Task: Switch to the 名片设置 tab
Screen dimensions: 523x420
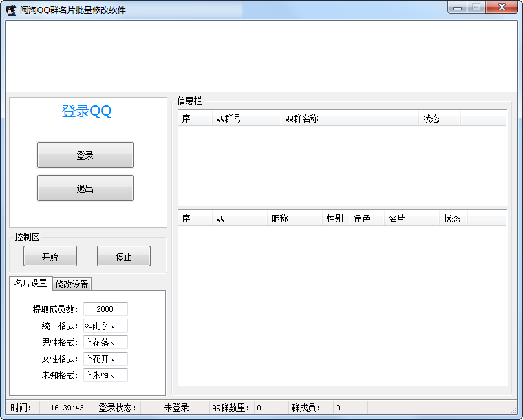Action: pyautogui.click(x=31, y=284)
